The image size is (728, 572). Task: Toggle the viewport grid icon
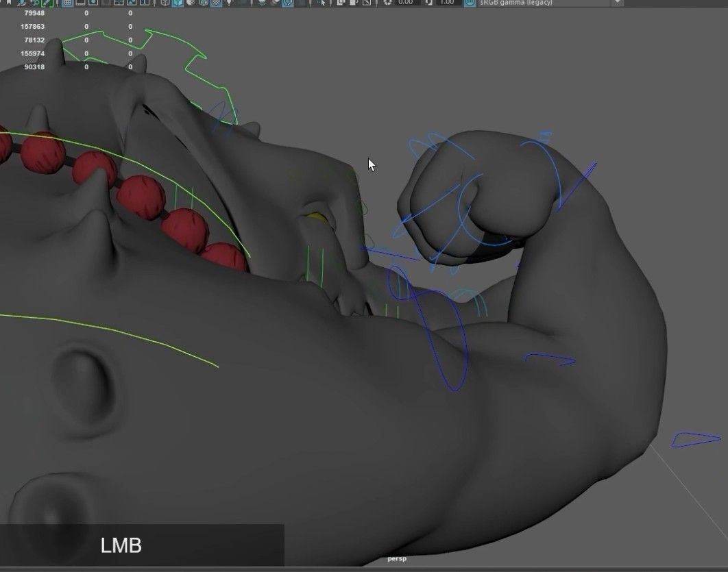[x=67, y=3]
